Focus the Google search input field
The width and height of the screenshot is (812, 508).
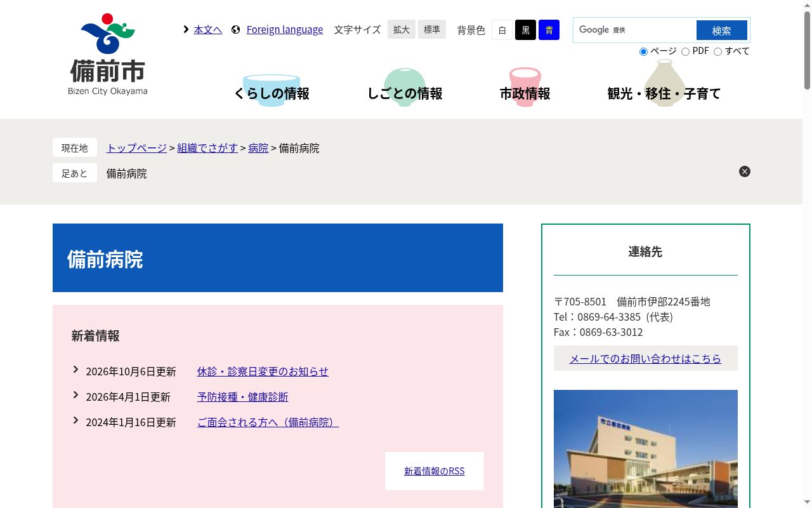tap(635, 30)
